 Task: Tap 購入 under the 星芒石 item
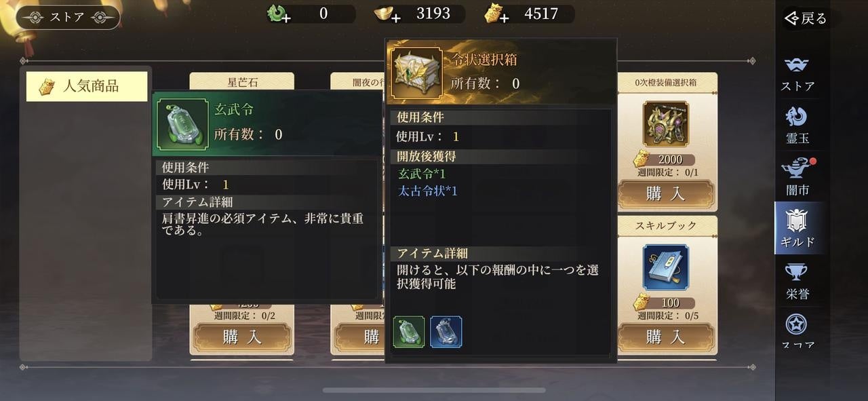click(243, 337)
